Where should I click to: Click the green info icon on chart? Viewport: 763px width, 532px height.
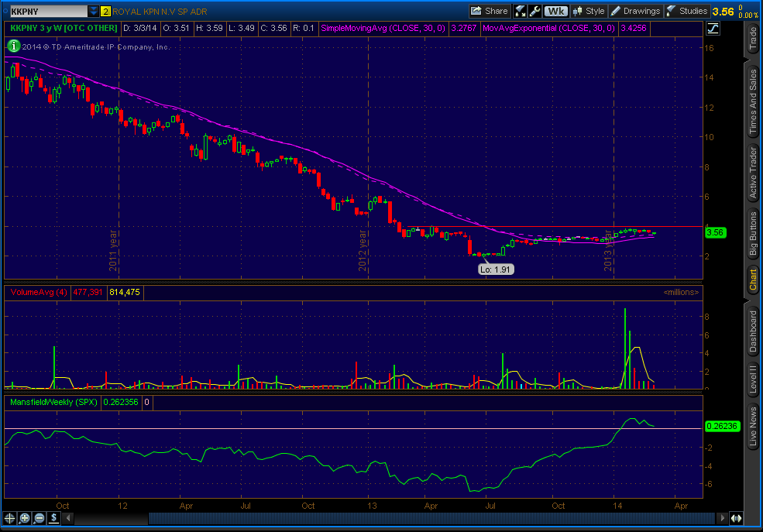(13, 46)
